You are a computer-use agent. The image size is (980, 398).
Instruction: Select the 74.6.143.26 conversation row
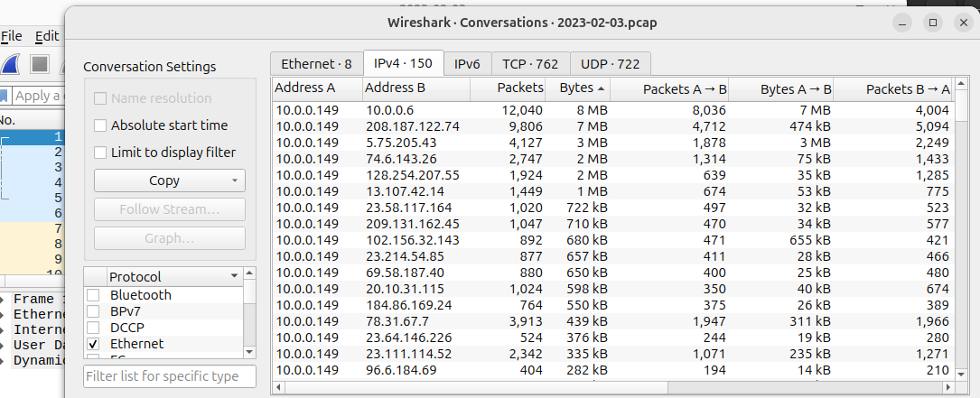(613, 159)
